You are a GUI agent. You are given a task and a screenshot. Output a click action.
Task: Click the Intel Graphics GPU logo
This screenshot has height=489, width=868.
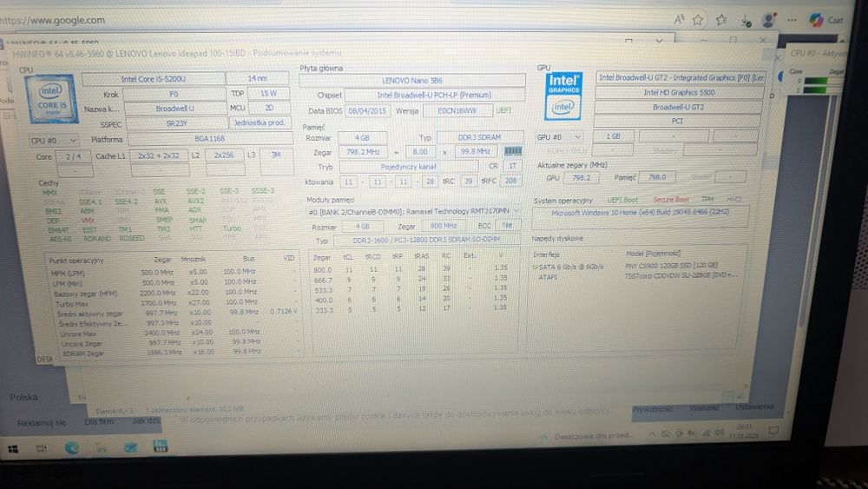[563, 96]
